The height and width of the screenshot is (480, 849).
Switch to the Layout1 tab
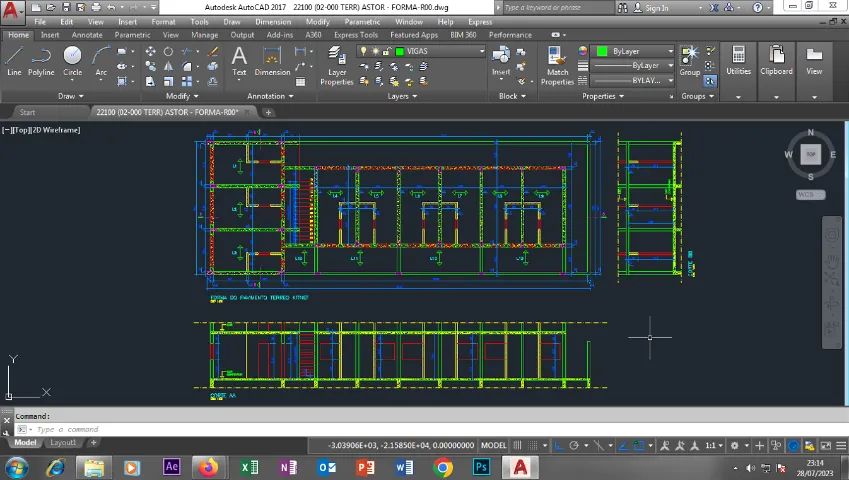point(63,443)
